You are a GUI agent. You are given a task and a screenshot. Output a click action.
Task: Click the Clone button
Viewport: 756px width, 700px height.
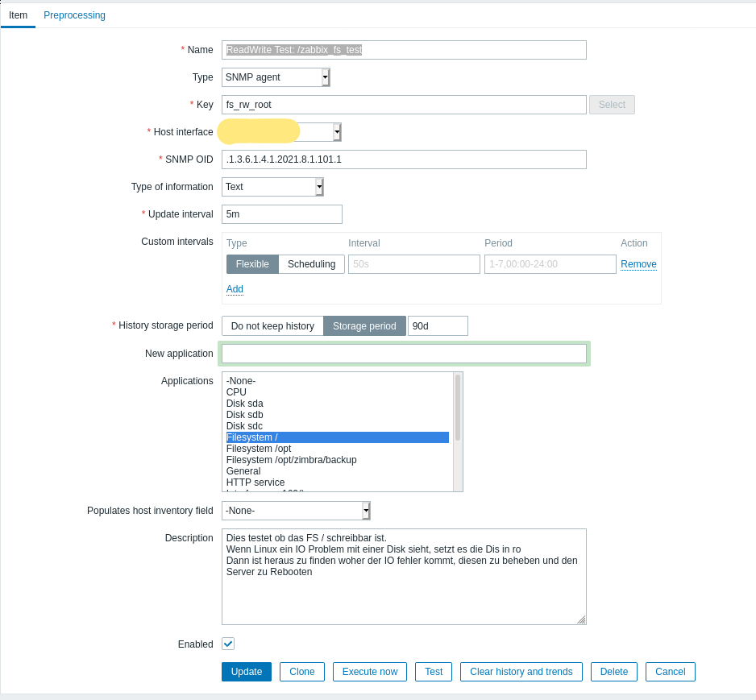click(x=302, y=672)
